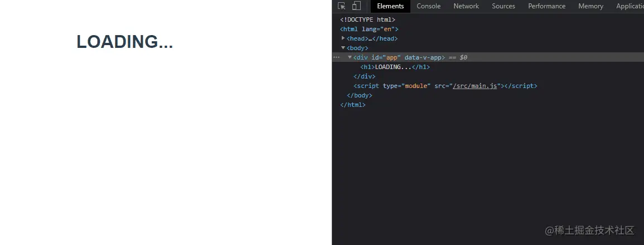Click the id "app" attribute value
The height and width of the screenshot is (245, 644).
(x=392, y=57)
